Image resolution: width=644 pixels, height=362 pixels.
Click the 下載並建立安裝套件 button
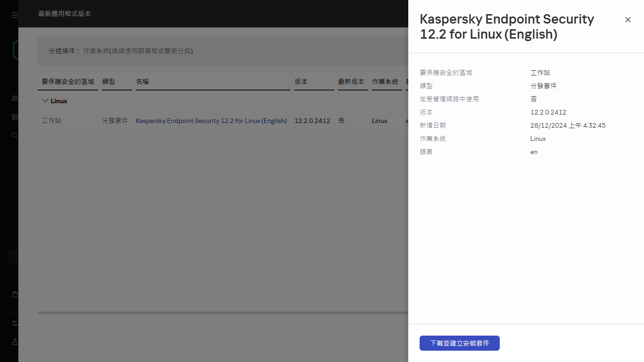click(460, 343)
